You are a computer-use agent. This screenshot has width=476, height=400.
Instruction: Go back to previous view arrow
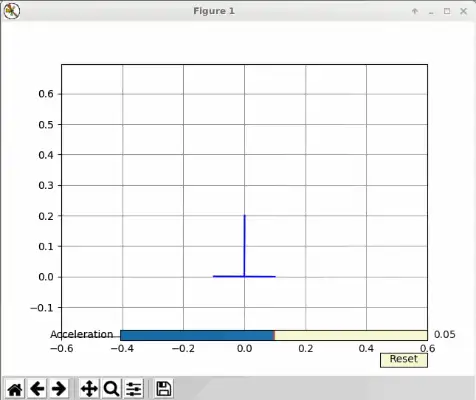pyautogui.click(x=37, y=389)
